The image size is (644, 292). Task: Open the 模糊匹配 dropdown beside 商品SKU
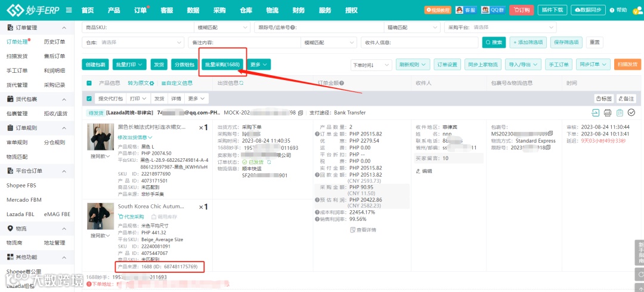pyautogui.click(x=222, y=27)
